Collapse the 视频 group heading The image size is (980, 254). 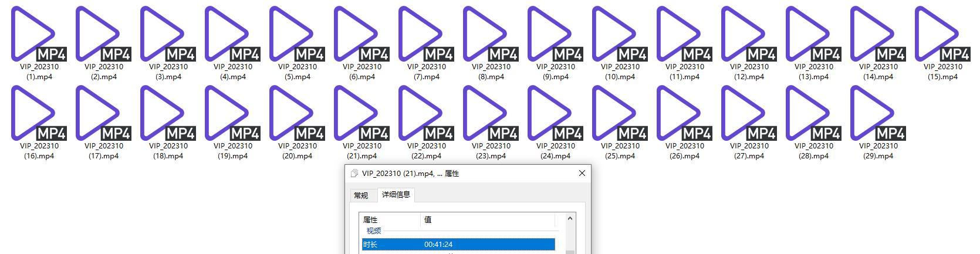pyautogui.click(x=374, y=231)
